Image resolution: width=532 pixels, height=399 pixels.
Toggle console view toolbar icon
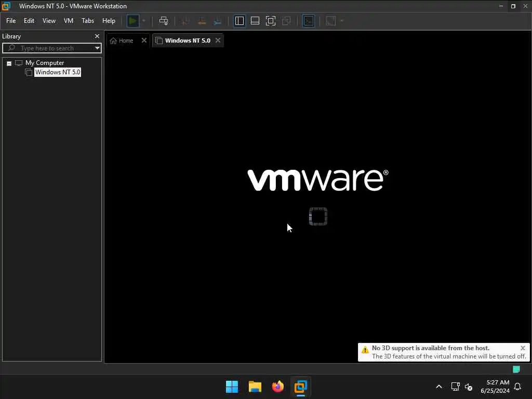[309, 21]
